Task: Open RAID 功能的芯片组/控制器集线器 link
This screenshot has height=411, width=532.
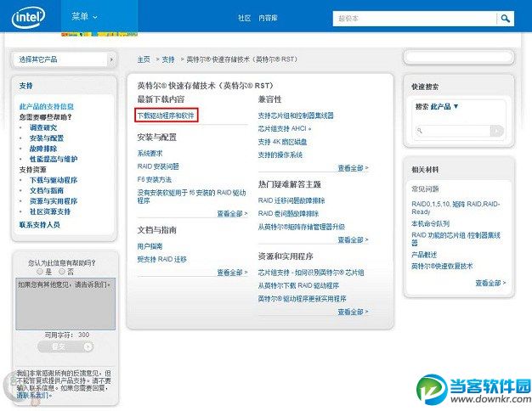Action: 456,239
